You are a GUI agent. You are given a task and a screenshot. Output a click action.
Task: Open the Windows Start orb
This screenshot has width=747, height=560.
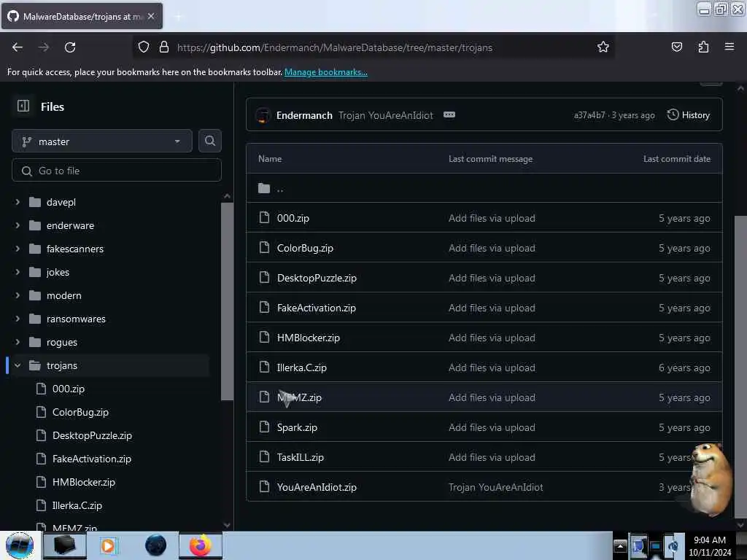tap(20, 545)
